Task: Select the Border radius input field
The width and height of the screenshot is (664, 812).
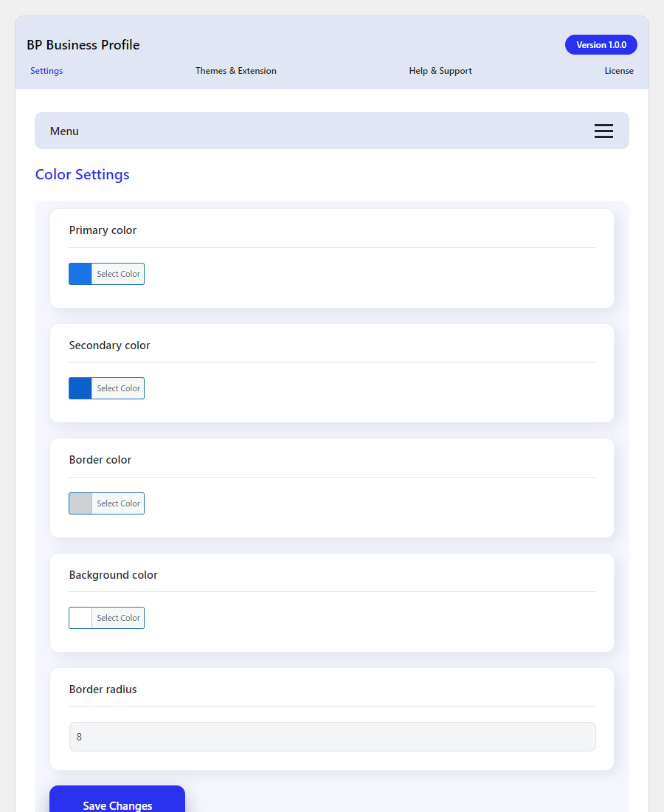Action: click(332, 737)
